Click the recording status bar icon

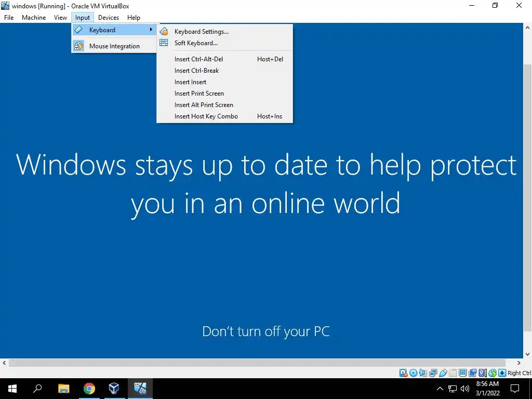click(472, 373)
